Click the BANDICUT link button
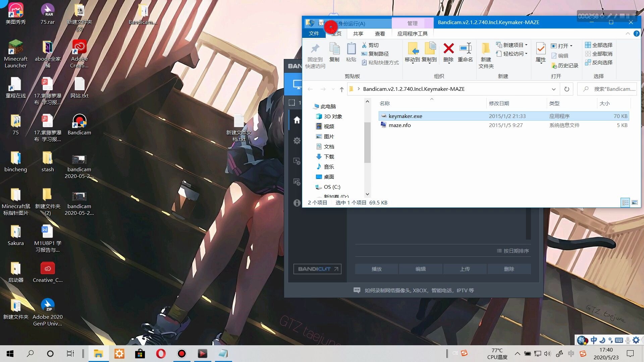Screen dimensions: 644x362 (317, 269)
